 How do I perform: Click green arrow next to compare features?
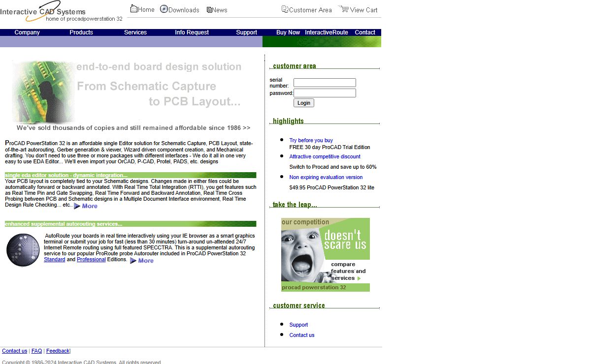(x=359, y=278)
